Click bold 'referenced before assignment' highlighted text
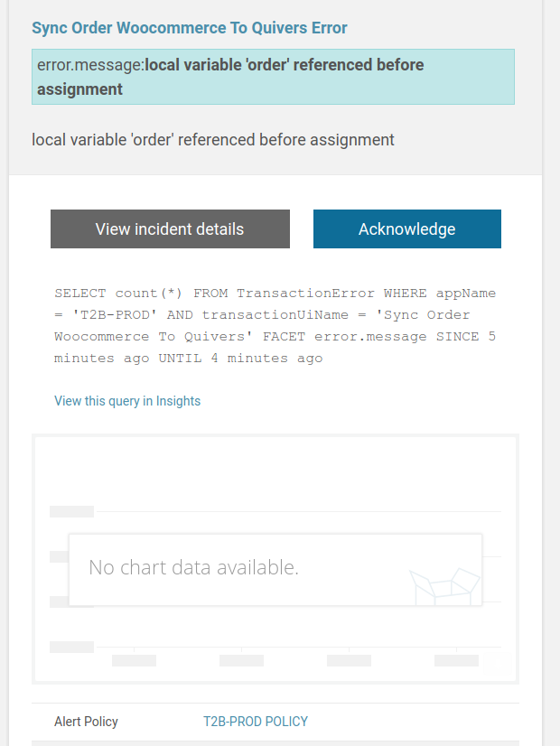 [298, 65]
